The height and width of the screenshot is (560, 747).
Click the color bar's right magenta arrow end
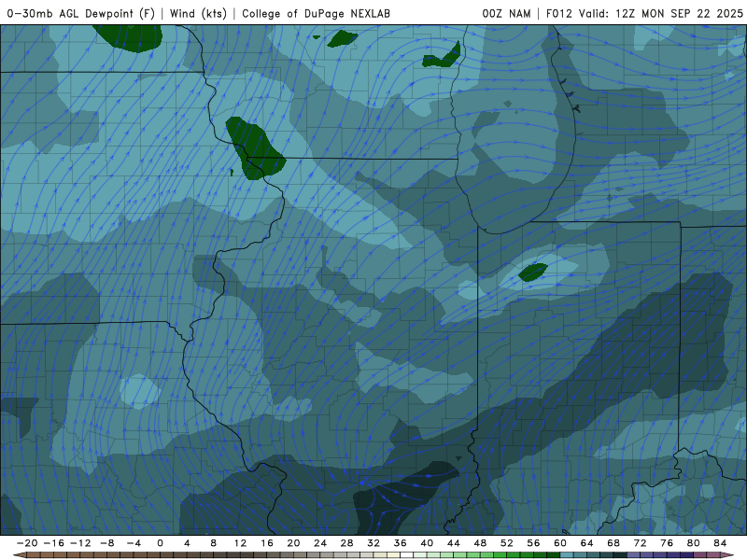point(727,555)
